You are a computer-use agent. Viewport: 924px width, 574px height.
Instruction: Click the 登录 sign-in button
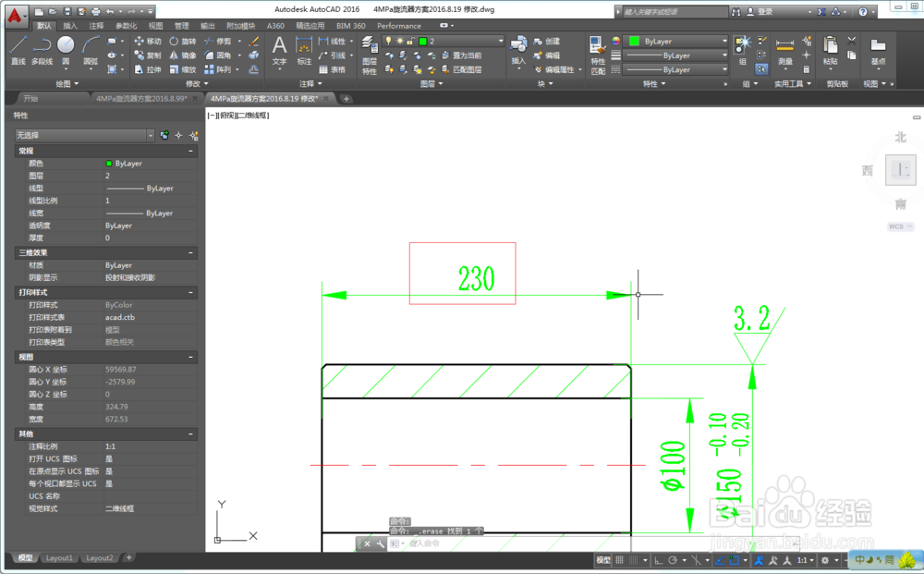[x=765, y=10]
